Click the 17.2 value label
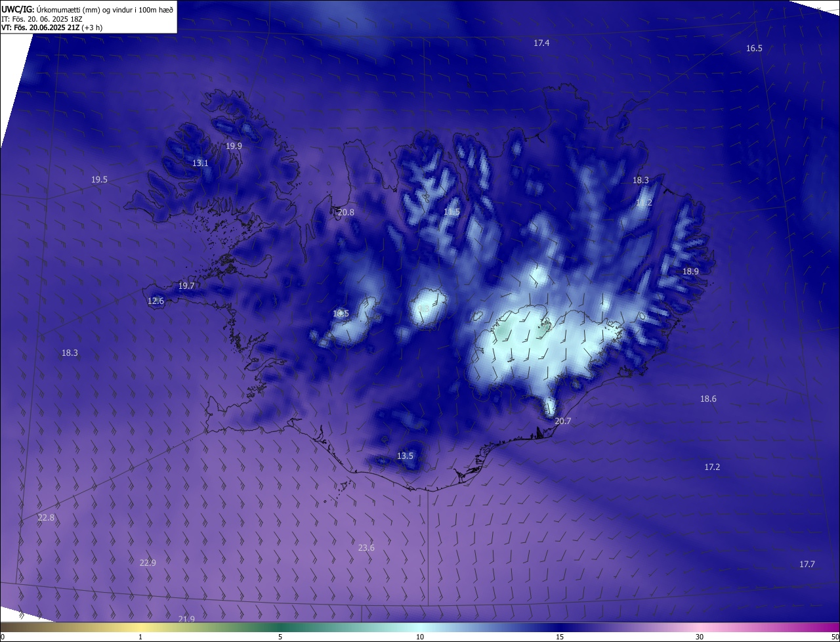 click(x=712, y=467)
